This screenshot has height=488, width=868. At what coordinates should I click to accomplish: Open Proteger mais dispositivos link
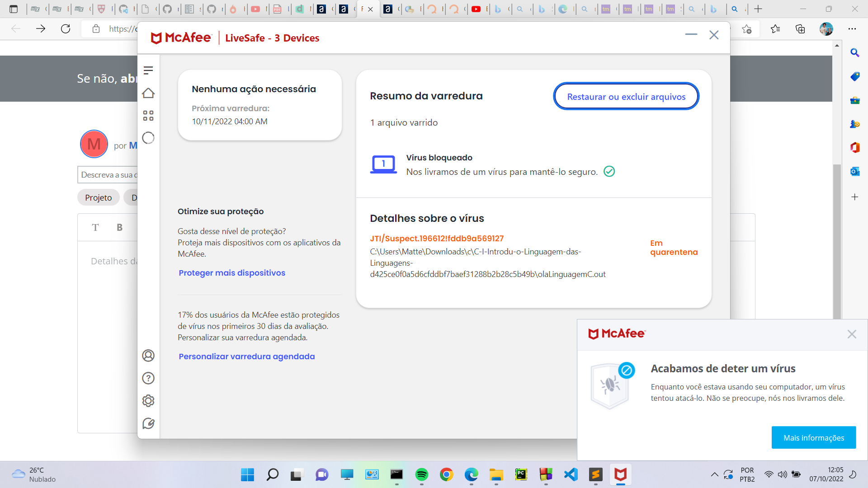(x=232, y=273)
